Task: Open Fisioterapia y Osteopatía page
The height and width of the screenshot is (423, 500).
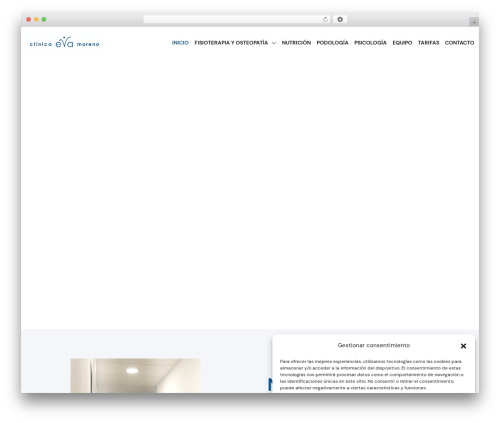Action: (231, 43)
